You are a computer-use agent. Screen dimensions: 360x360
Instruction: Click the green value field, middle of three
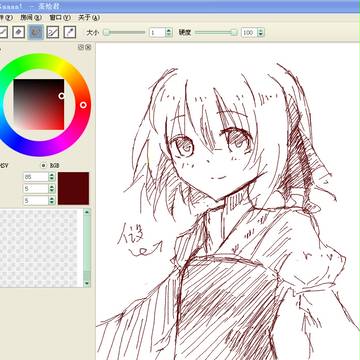(36, 189)
